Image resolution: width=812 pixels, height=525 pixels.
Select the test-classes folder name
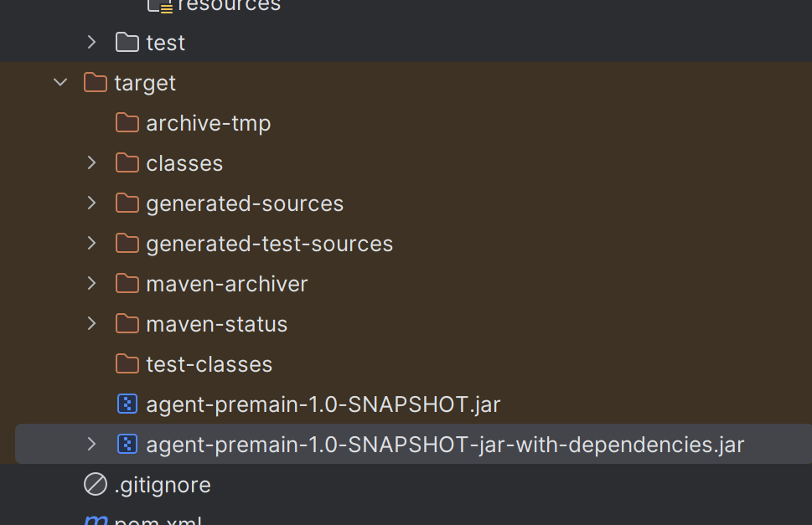209,364
